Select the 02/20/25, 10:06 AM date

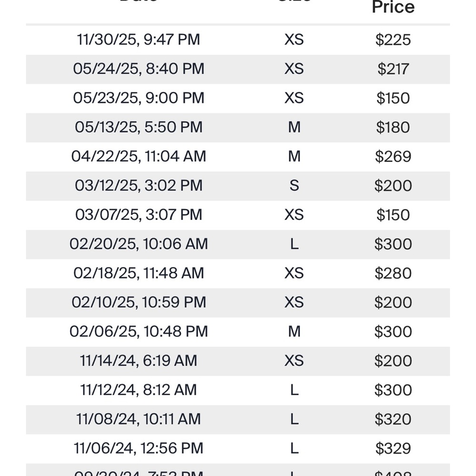[139, 244]
